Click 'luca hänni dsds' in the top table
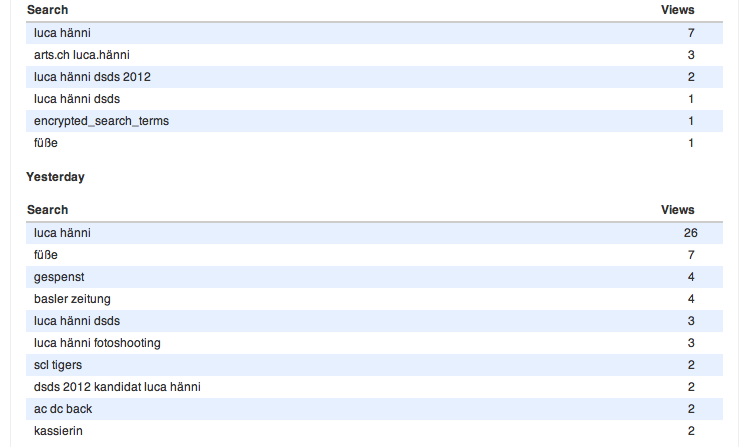Image resolution: width=743 pixels, height=447 pixels. tap(77, 99)
